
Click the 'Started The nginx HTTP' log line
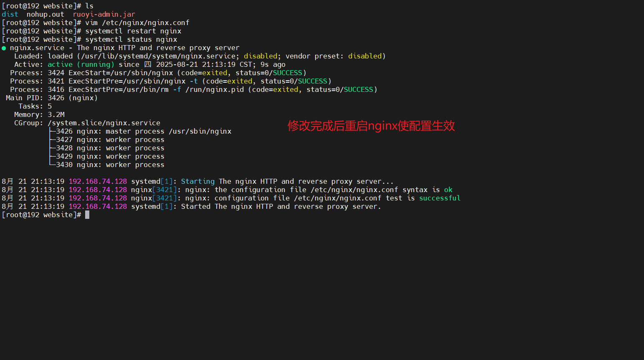192,206
